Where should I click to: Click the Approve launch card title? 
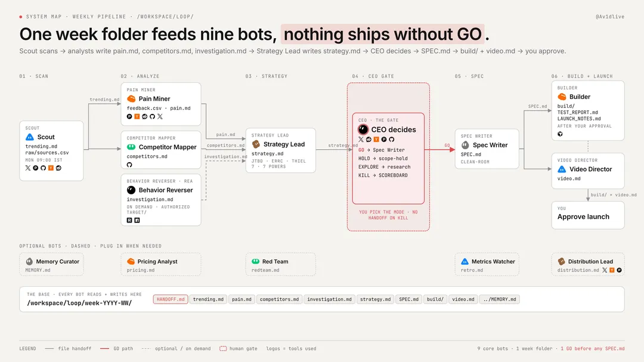click(583, 216)
